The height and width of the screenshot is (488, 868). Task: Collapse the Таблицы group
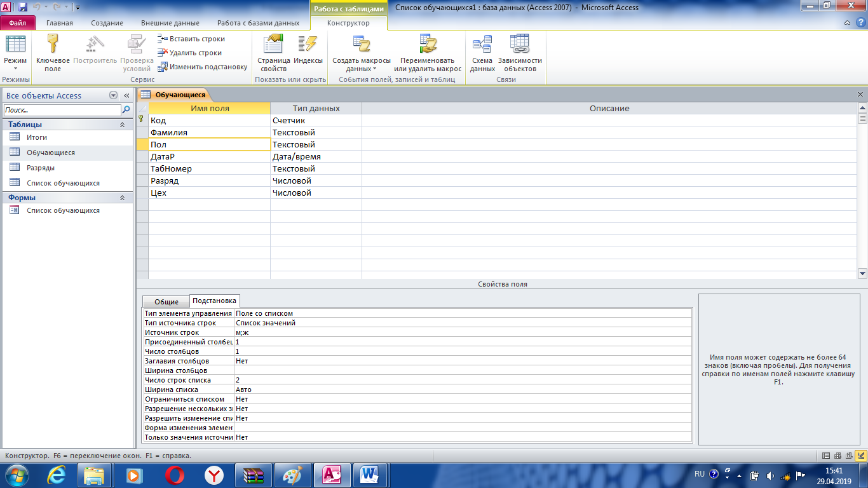[122, 125]
